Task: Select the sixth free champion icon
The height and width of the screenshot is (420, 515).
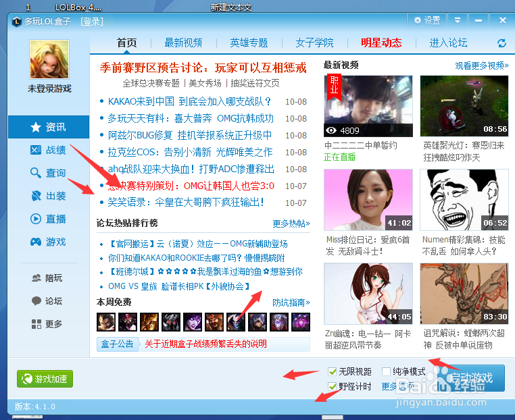Action: tap(214, 322)
